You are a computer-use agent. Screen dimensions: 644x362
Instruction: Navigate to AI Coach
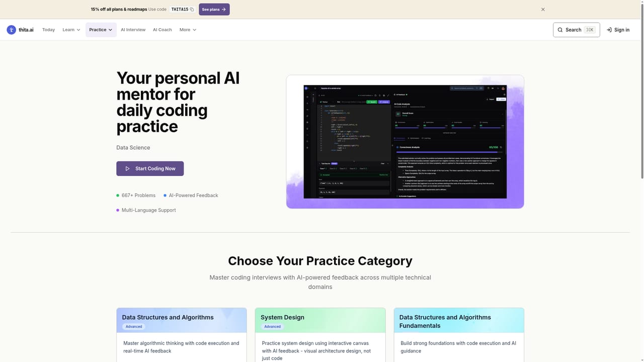coord(162,30)
